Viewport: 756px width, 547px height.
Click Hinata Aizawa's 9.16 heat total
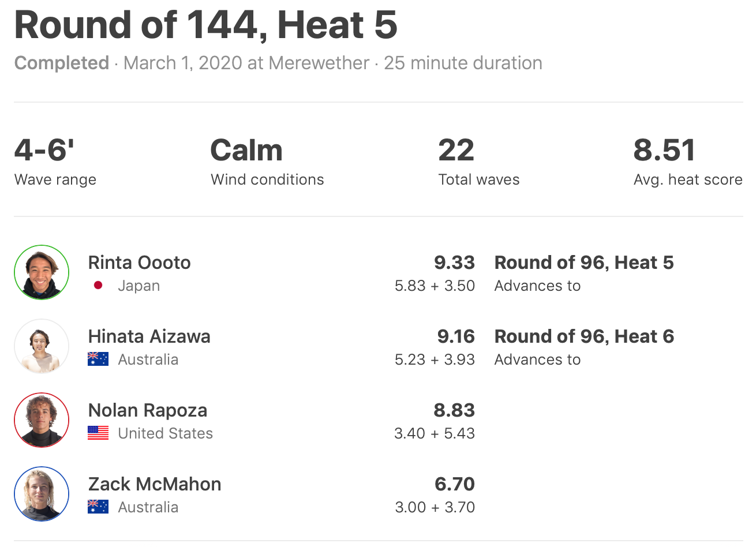pyautogui.click(x=455, y=336)
